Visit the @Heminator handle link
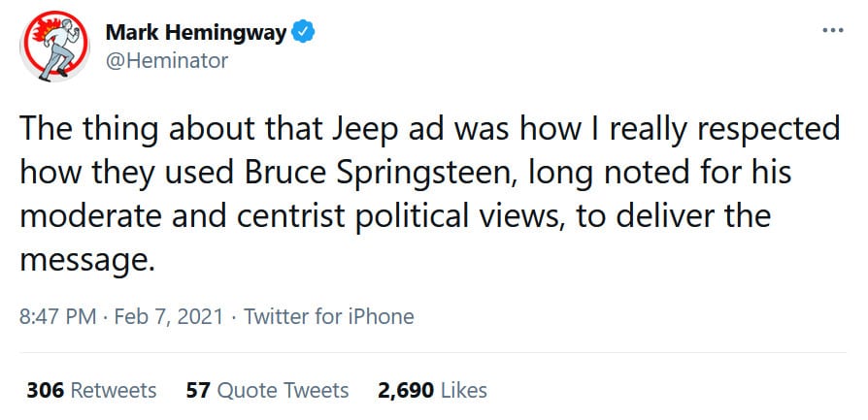868x420 pixels. [x=166, y=60]
